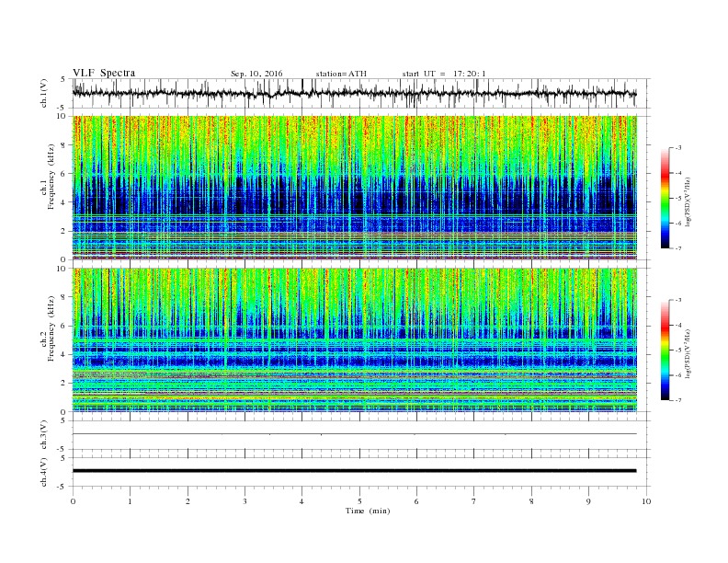Click the date 'Sep. 10, 2016'

click(256, 74)
